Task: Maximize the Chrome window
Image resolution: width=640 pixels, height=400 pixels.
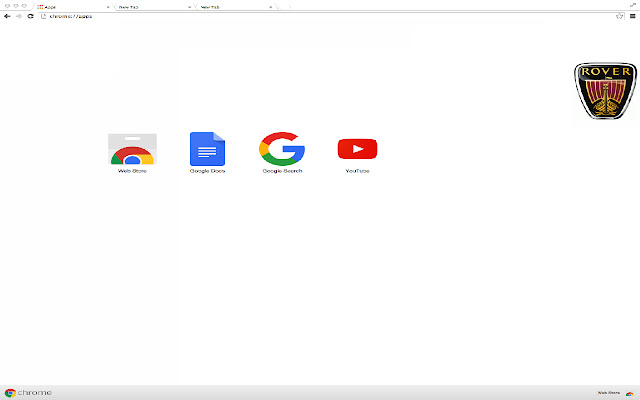Action: (x=24, y=6)
